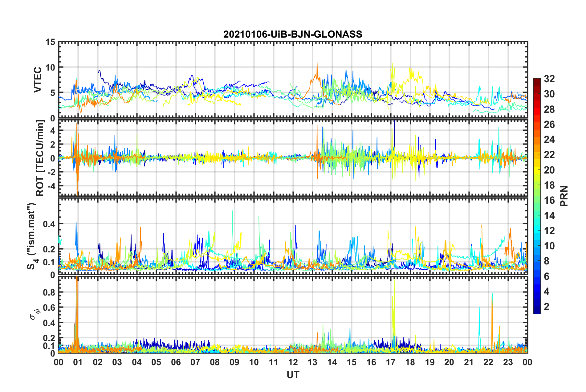
Task: Click sigma phi axis tick 0.8
Action: coord(49,292)
